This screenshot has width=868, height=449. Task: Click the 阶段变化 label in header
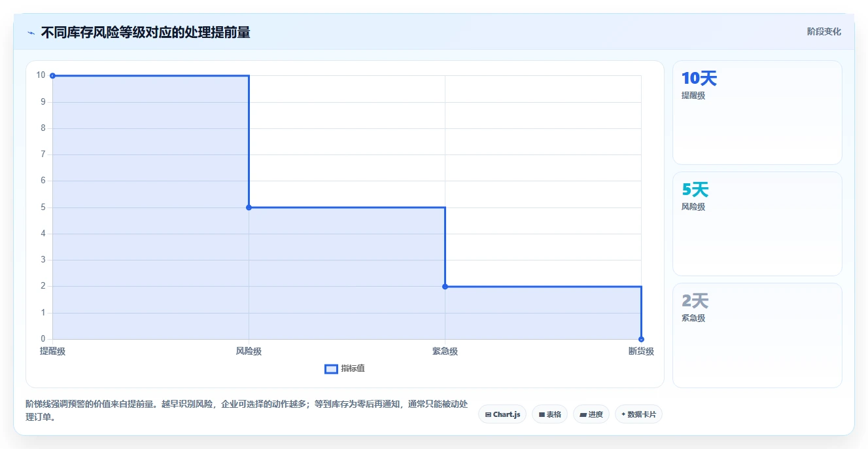tap(824, 31)
